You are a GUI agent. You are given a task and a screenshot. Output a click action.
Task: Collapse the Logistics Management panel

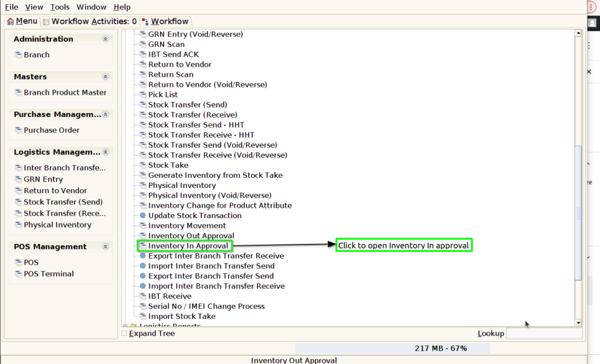pyautogui.click(x=105, y=152)
